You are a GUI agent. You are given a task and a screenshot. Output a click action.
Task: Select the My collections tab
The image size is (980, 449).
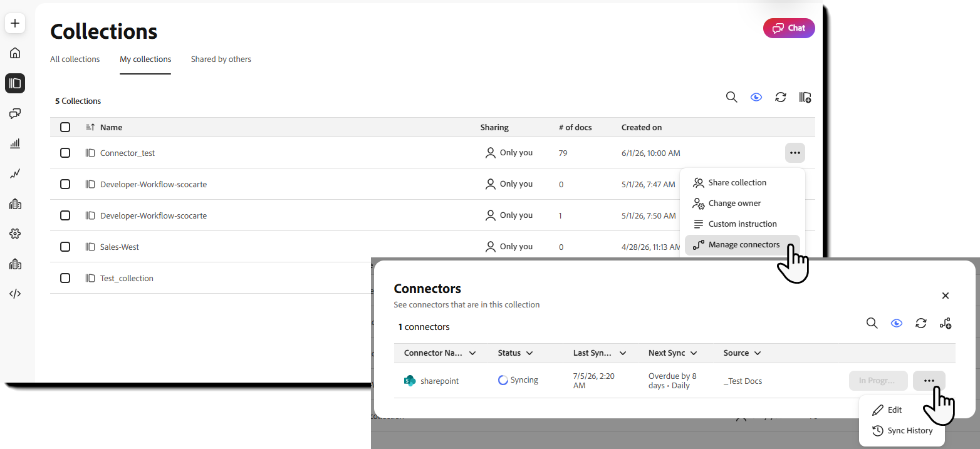pyautogui.click(x=145, y=59)
